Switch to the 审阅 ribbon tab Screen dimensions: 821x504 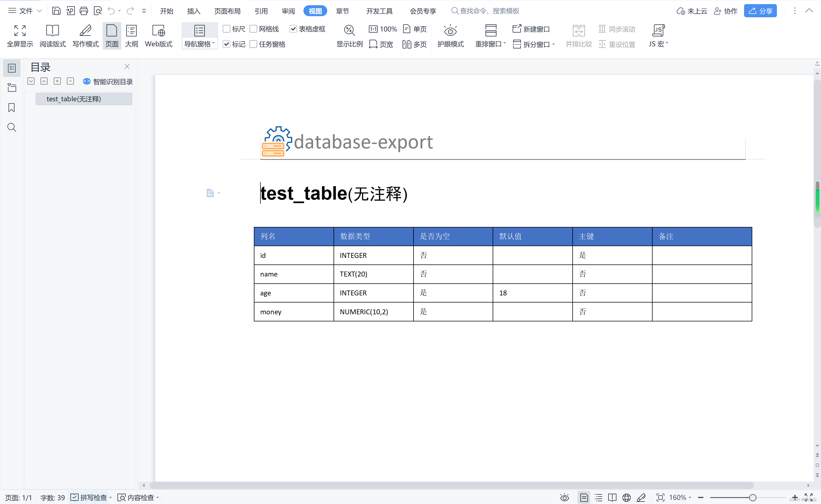pos(288,11)
